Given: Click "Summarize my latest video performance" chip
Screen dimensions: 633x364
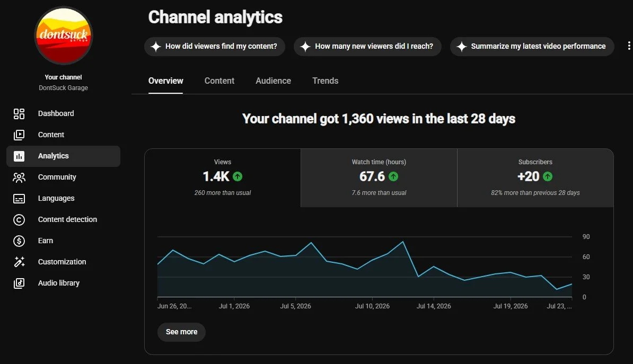Looking at the screenshot, I should 532,47.
